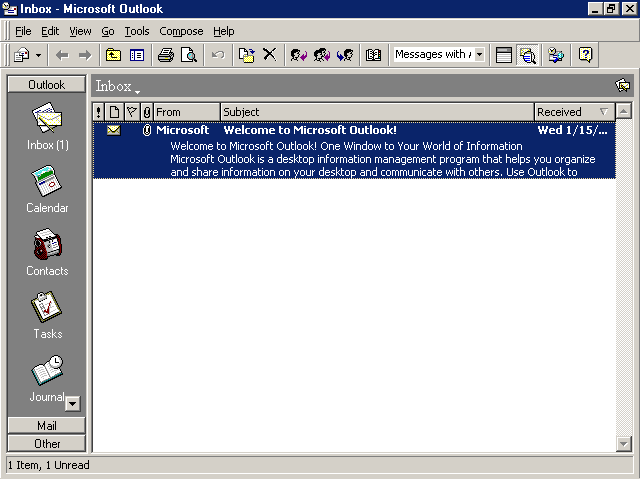
Task: Open the File menu
Action: tap(23, 31)
